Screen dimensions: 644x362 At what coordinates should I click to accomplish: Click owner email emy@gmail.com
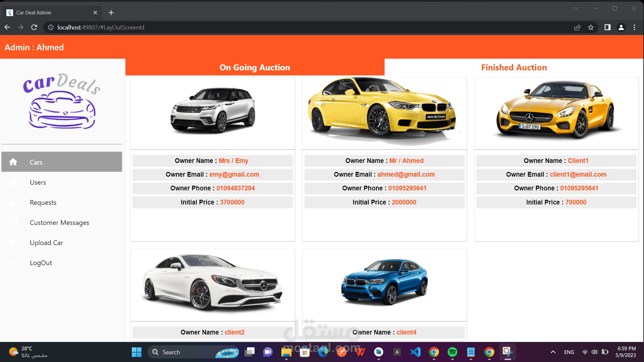[234, 174]
